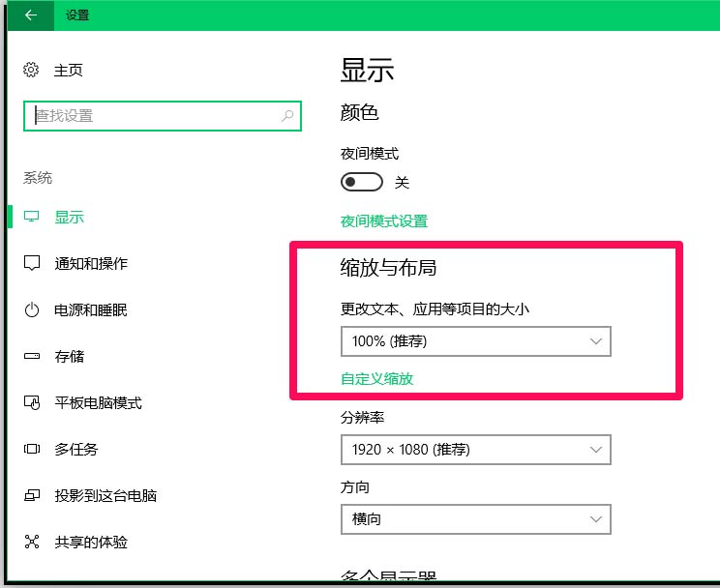
Task: Select the 显示 label in sidebar
Action: pos(70,218)
